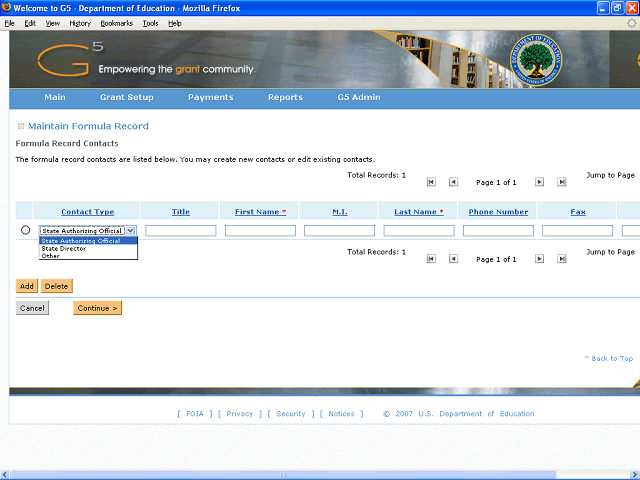This screenshot has height=480, width=640.
Task: Focus the Fax input field
Action: pyautogui.click(x=578, y=231)
